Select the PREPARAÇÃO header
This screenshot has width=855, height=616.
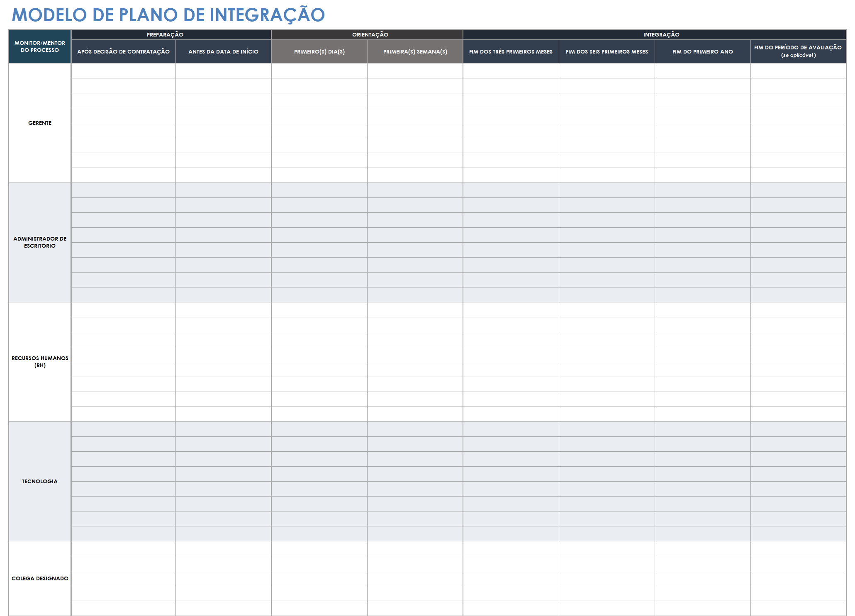pyautogui.click(x=171, y=34)
